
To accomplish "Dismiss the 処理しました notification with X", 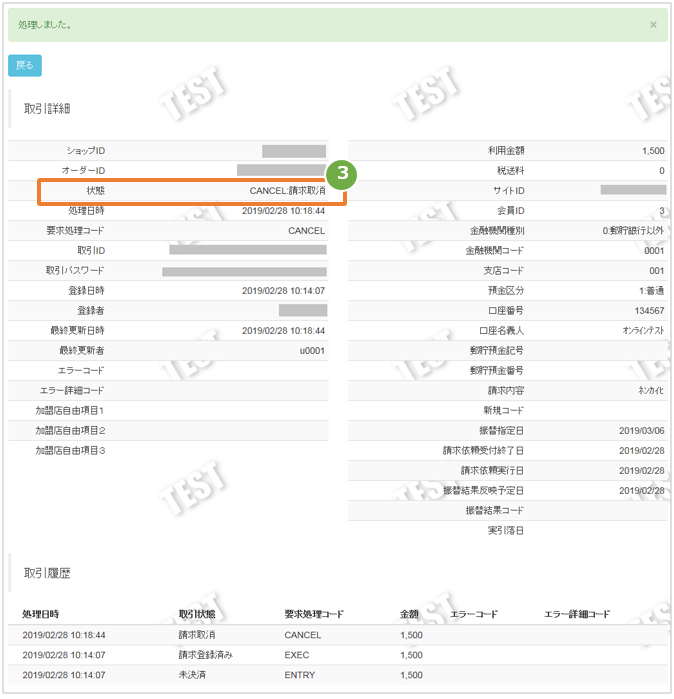I will pyautogui.click(x=653, y=25).
